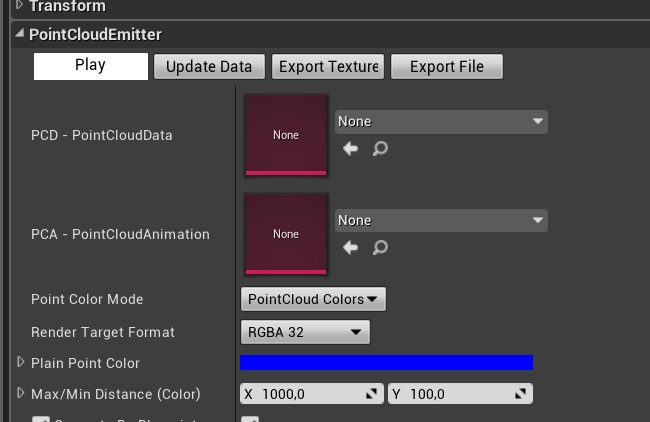Browse to PointCloudData asset with magnifier icon
This screenshot has width=650, height=422.
coord(380,148)
